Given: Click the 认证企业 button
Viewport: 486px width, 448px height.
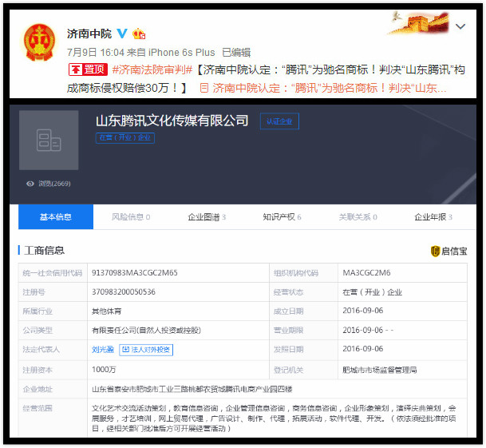Looking at the screenshot, I should point(279,121).
